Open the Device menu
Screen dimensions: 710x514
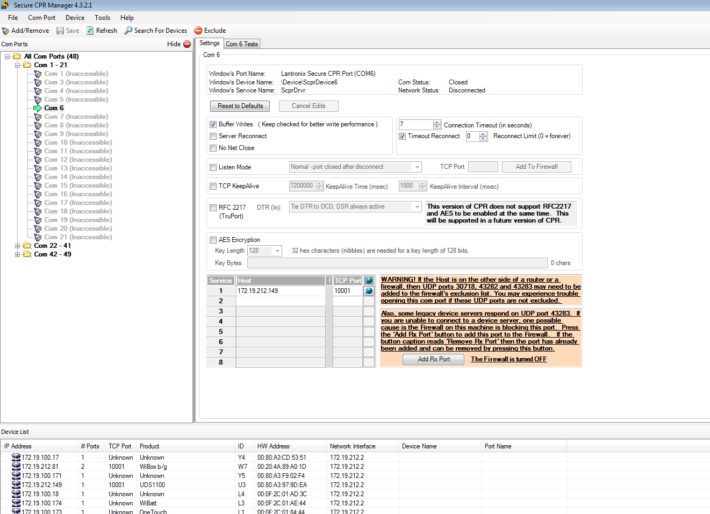tap(75, 18)
